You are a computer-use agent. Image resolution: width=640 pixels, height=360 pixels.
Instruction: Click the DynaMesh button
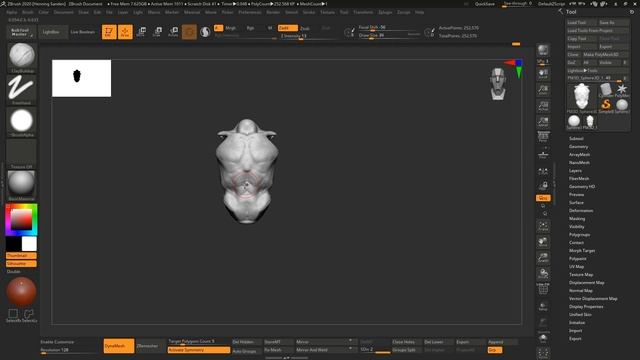119,346
